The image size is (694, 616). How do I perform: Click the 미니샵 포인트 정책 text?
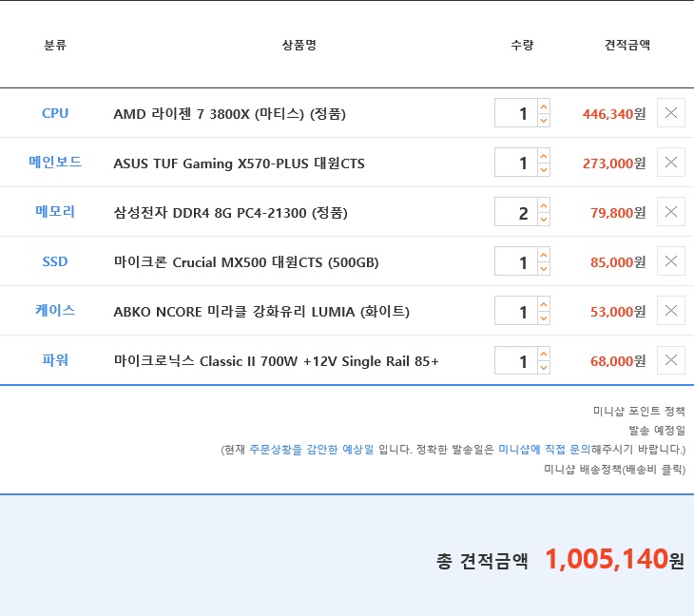tap(639, 411)
